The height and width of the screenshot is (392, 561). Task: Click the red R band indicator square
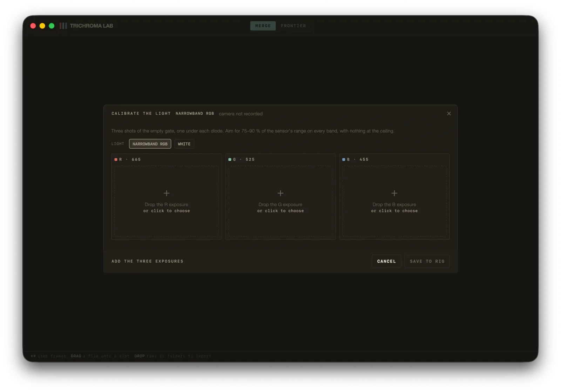click(x=116, y=160)
